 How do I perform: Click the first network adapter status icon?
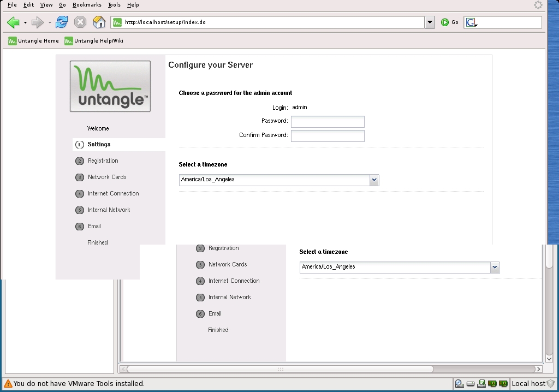(x=492, y=384)
